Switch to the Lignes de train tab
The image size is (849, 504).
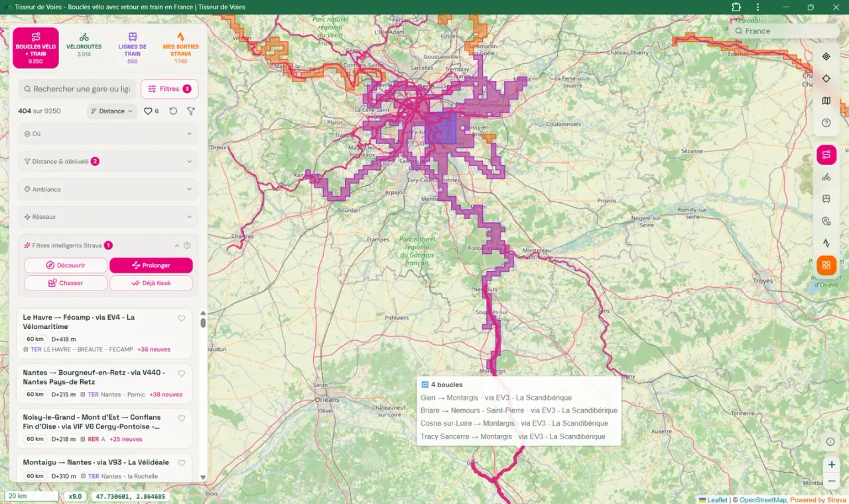(133, 48)
